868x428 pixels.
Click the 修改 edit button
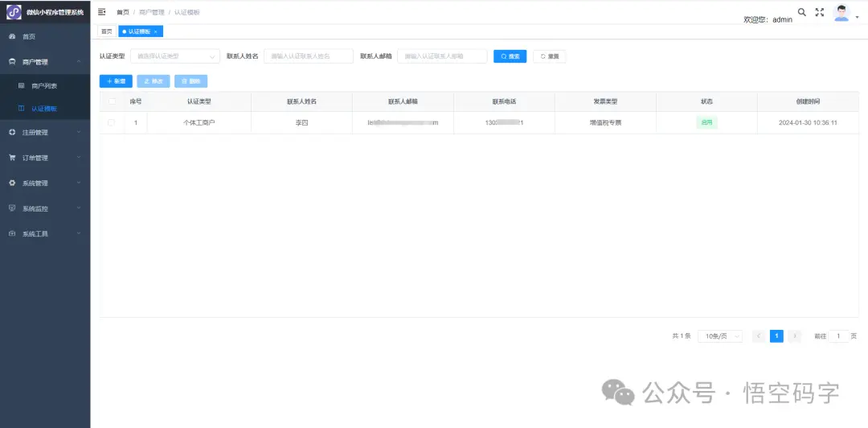point(154,81)
